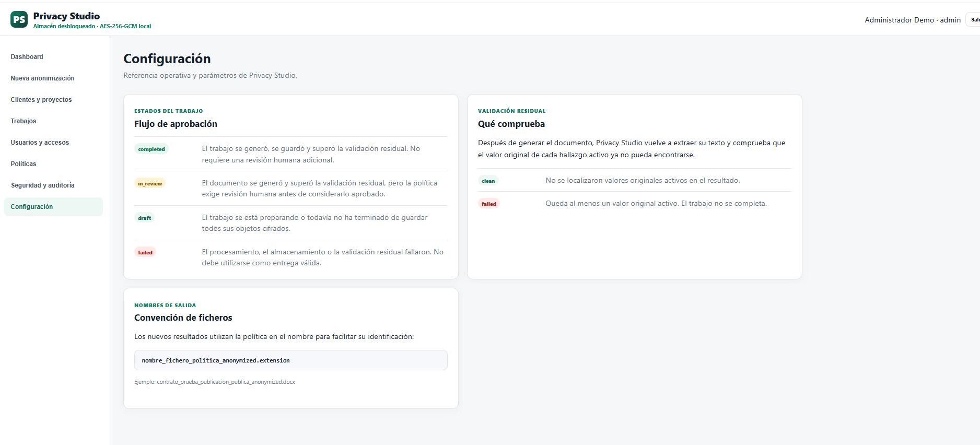The height and width of the screenshot is (445, 980).
Task: Select the active Configuración sidebar item
Action: click(53, 207)
